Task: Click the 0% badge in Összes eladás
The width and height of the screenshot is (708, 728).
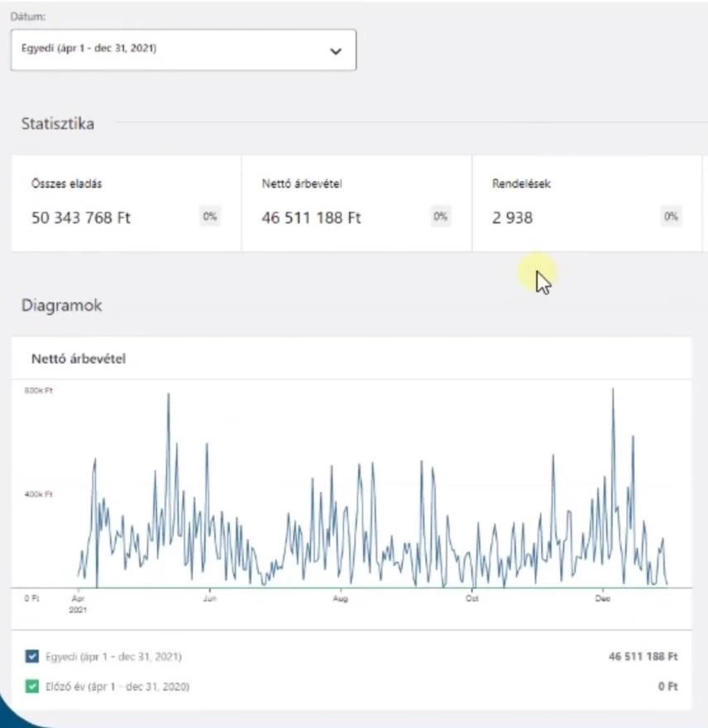Action: [x=210, y=217]
